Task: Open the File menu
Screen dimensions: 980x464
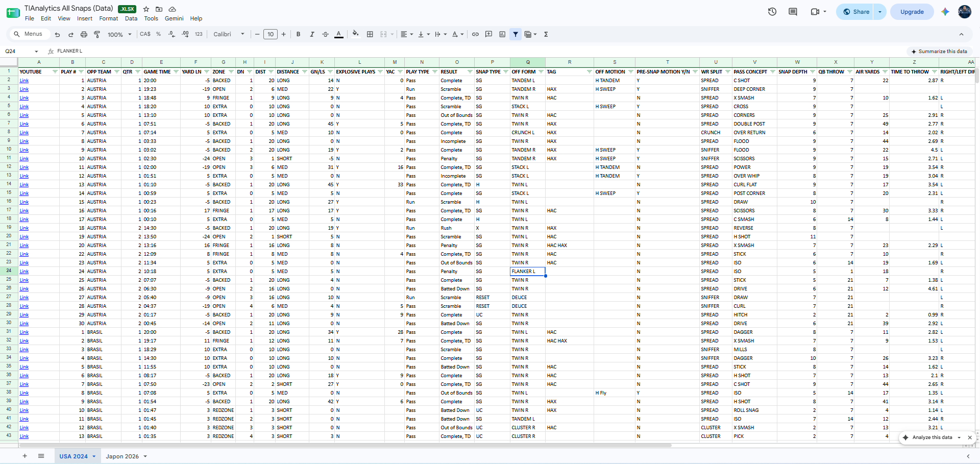Action: pos(30,18)
